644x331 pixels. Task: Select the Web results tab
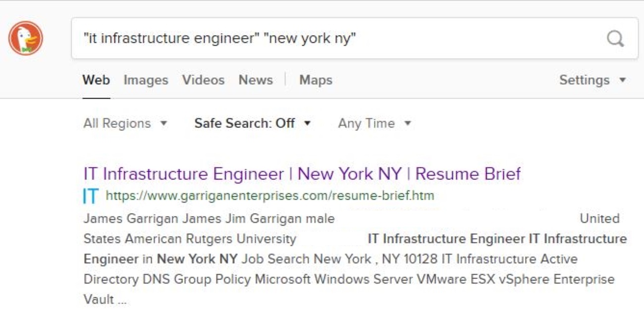tap(96, 80)
